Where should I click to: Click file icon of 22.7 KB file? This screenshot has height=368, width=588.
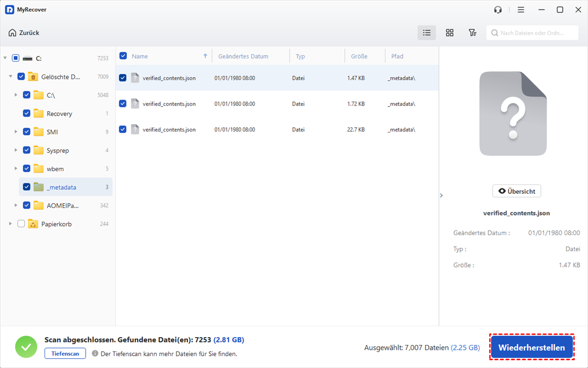135,130
